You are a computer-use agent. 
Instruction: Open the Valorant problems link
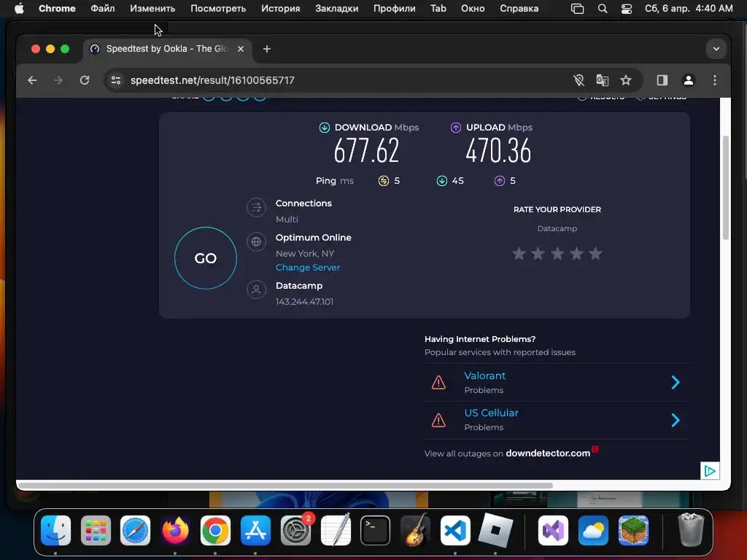[x=484, y=376]
